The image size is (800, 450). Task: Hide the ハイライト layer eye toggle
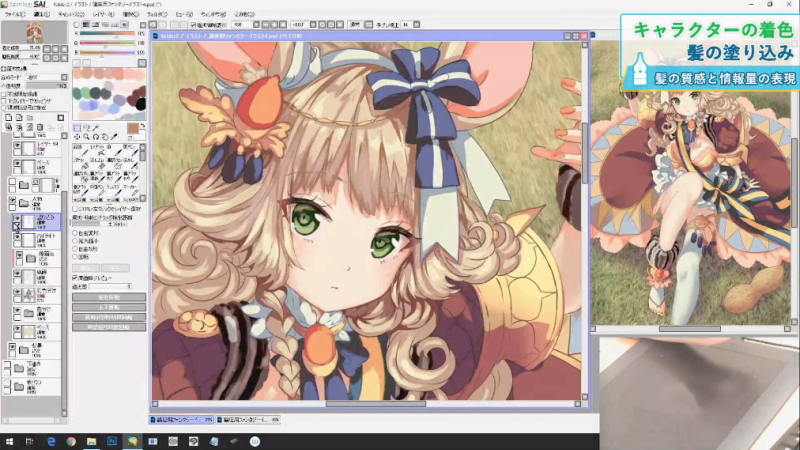click(x=17, y=237)
